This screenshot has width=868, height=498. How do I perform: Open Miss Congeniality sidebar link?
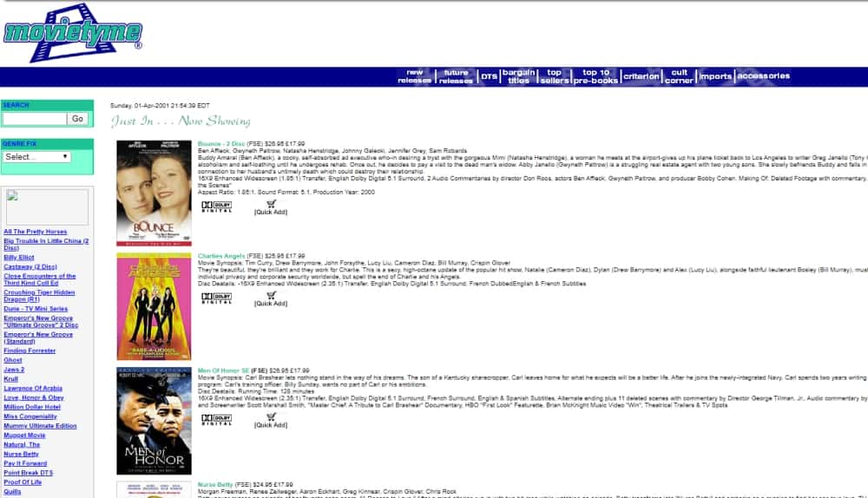30,416
